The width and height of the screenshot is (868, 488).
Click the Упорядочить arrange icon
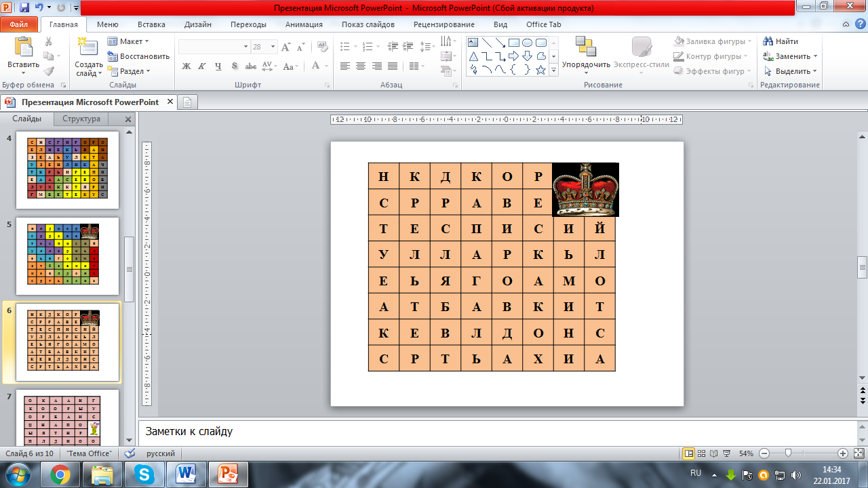click(586, 47)
